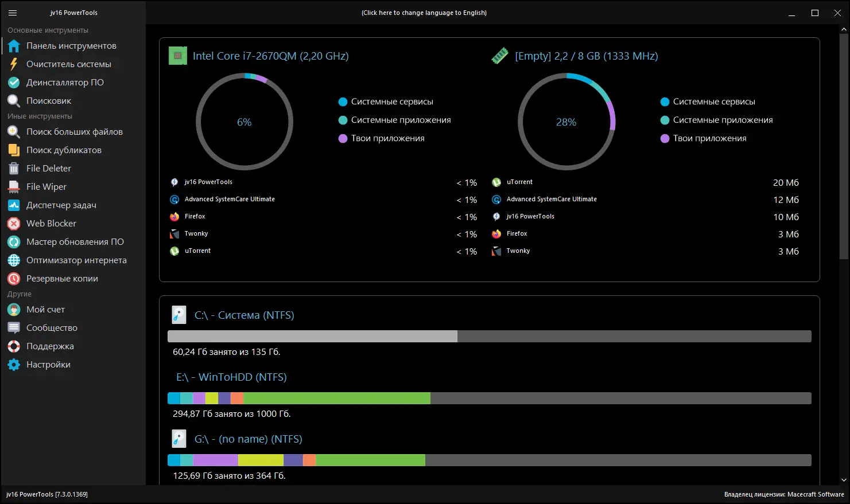Select "Системные приложения" text in memory legend

pos(723,120)
